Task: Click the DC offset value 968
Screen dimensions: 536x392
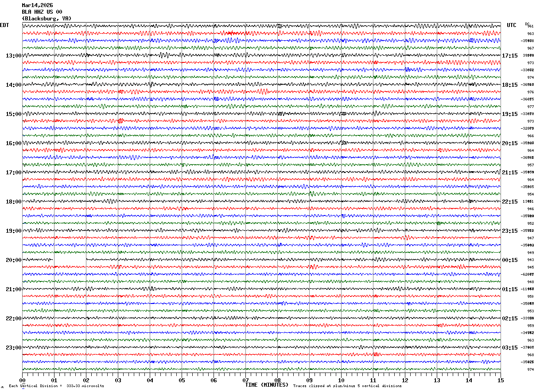Action: pyautogui.click(x=530, y=355)
